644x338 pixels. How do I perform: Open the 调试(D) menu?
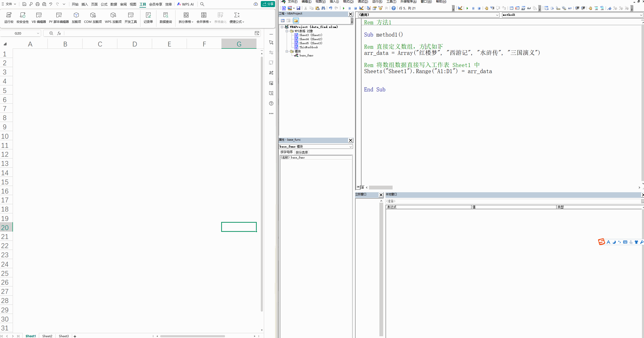[362, 2]
